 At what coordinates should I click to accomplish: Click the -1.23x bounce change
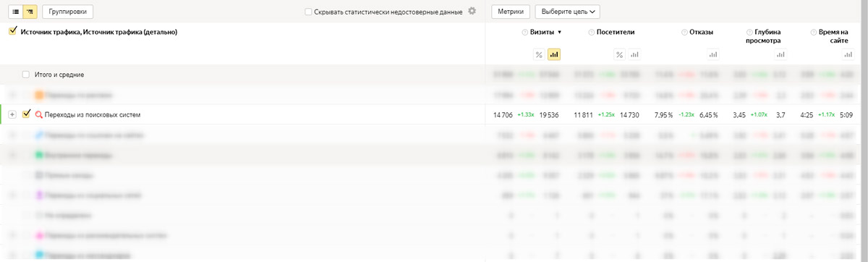point(686,114)
